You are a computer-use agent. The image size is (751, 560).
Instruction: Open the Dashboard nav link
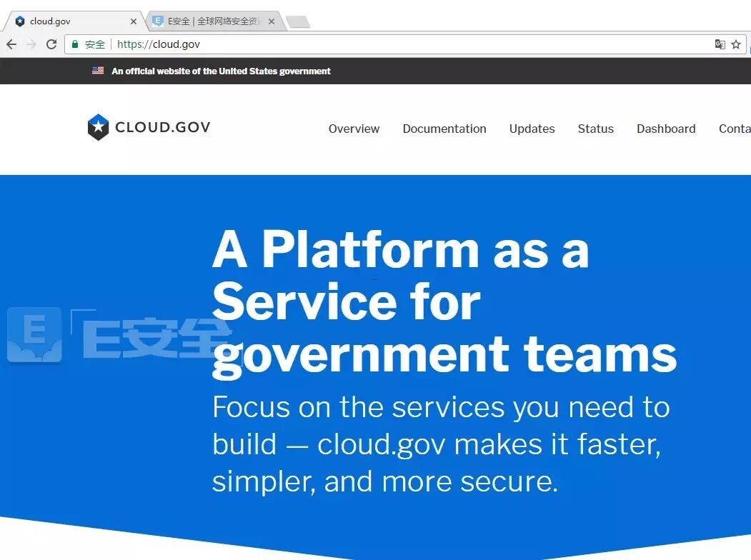[x=666, y=129]
